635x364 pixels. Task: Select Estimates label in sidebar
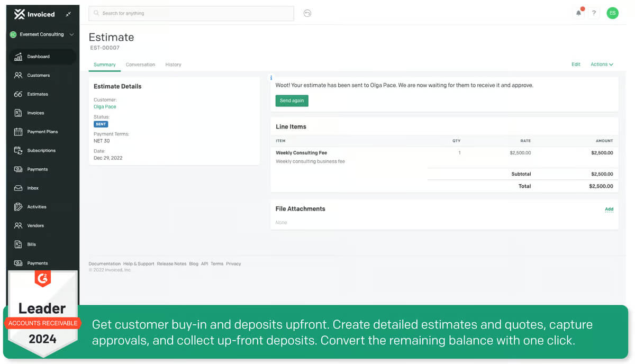coord(38,94)
